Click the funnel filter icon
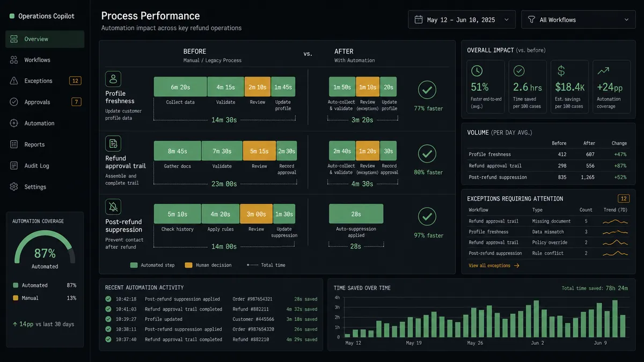The height and width of the screenshot is (362, 644). (x=531, y=20)
